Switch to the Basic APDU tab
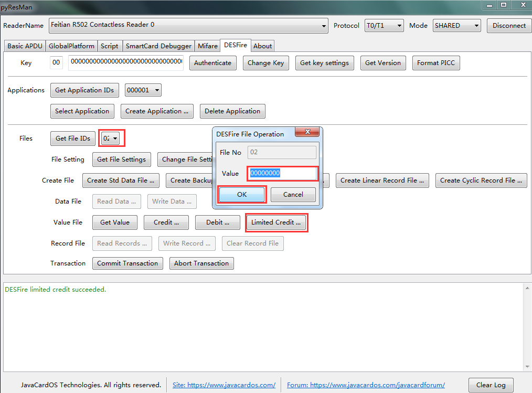Screen dimensions: 532x393 [25, 46]
